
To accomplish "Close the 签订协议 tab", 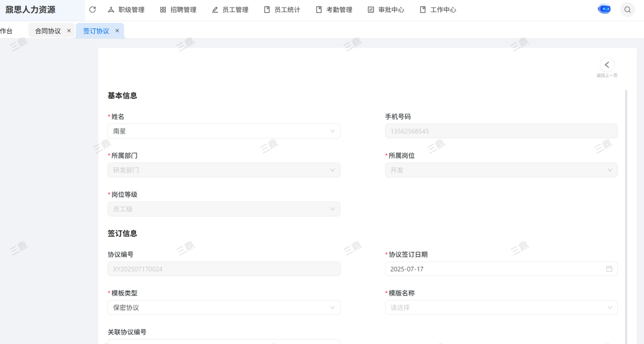I will [117, 30].
